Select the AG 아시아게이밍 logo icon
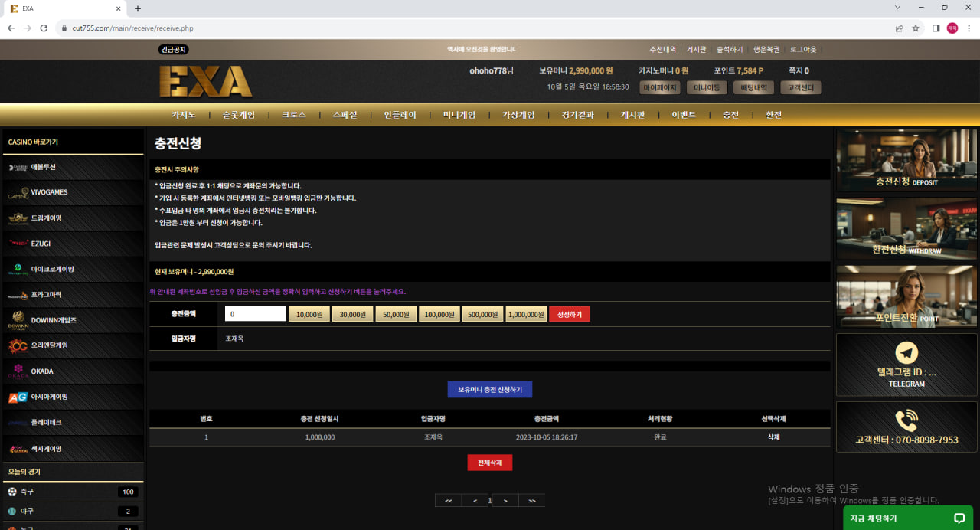The height and width of the screenshot is (530, 980). (x=18, y=397)
